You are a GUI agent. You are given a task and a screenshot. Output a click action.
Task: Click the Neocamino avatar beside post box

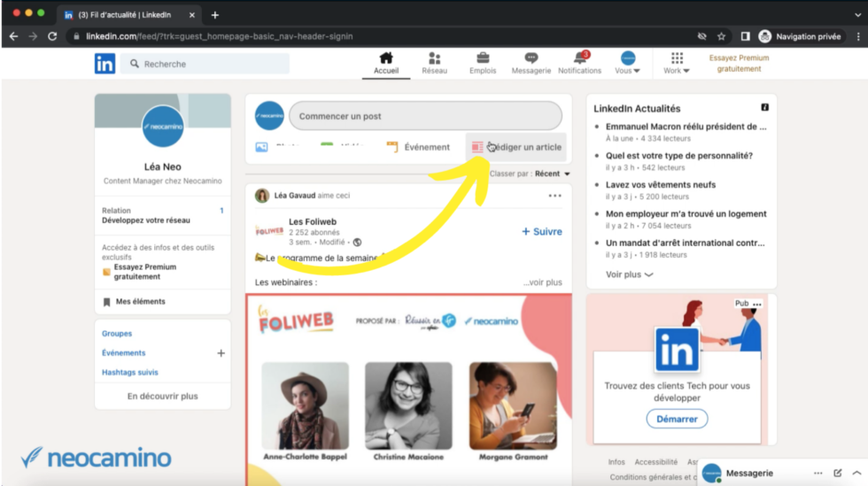(269, 116)
